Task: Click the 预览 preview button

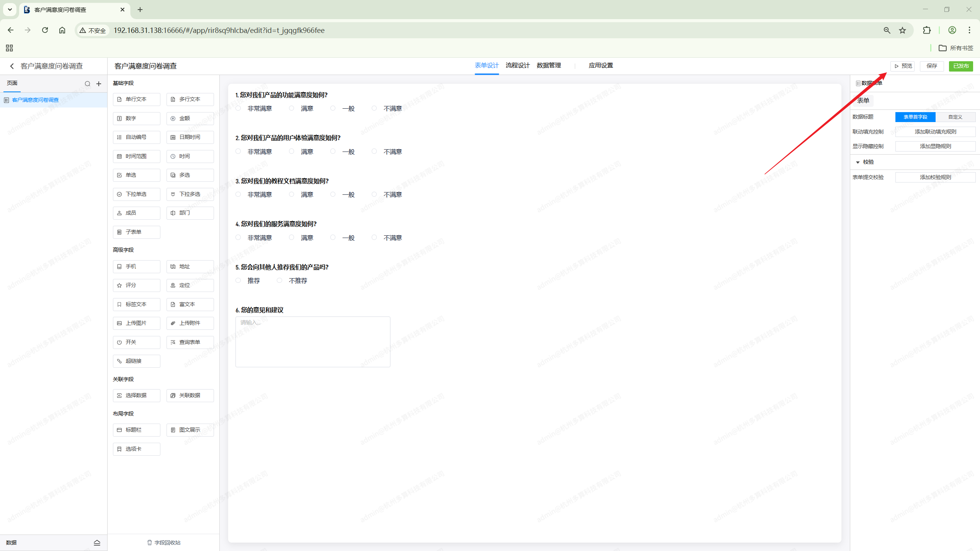Action: 902,66
